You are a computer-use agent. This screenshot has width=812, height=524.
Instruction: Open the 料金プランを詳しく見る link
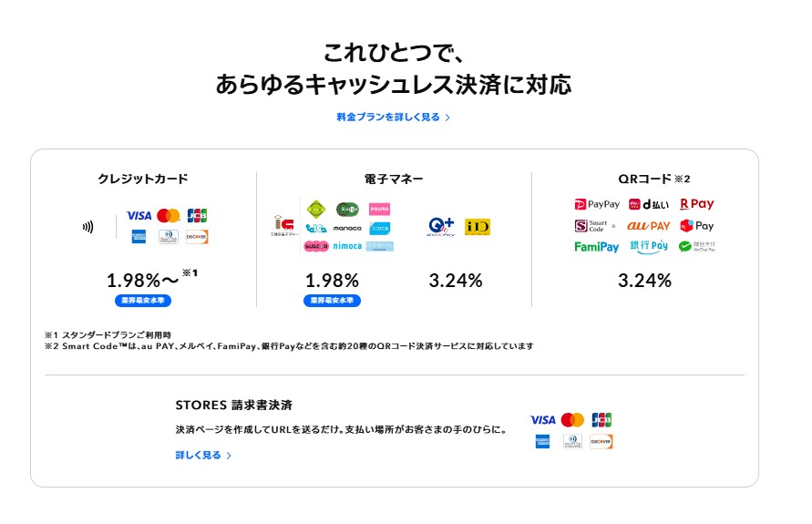[393, 117]
